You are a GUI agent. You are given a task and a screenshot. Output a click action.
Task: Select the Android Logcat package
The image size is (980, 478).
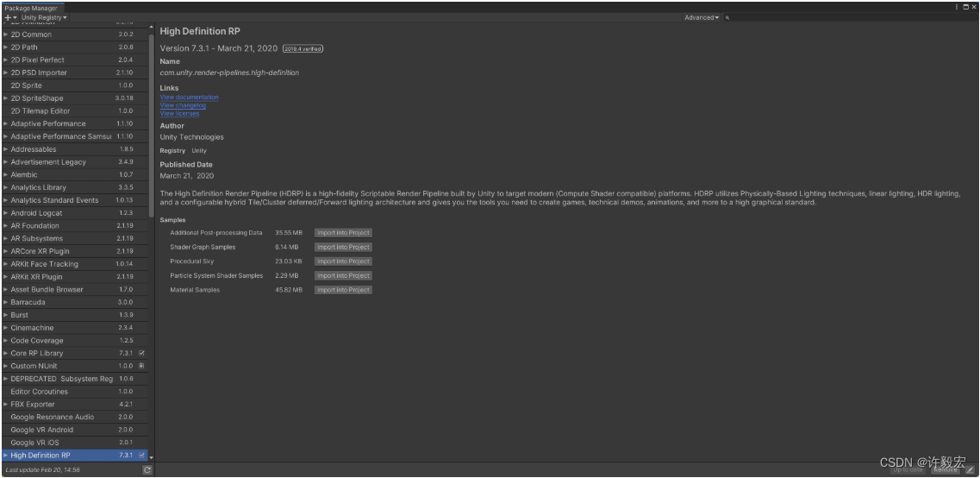pos(74,213)
